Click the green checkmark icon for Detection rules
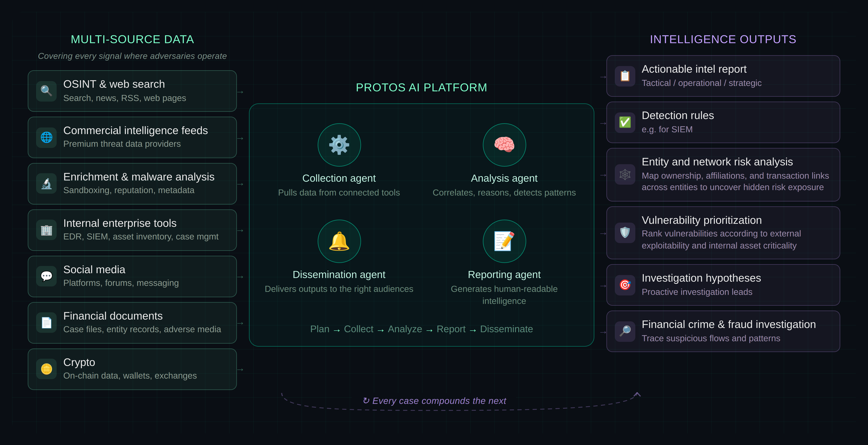This screenshot has width=868, height=445. [625, 122]
